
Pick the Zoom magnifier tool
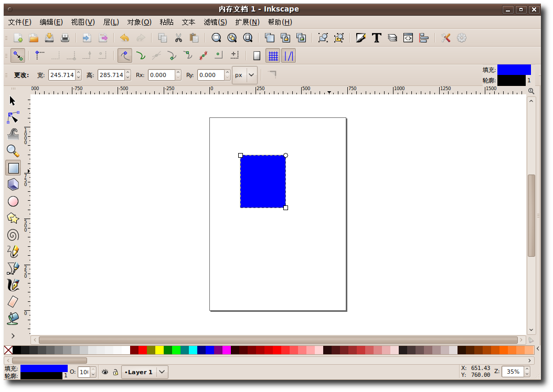[13, 151]
